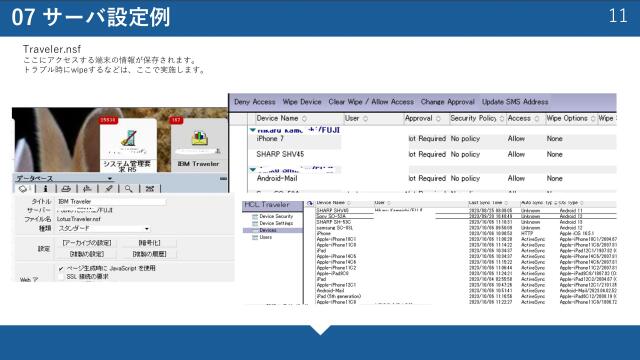Screen dimensions: 640x360
Task: Select the printer properties tab icon
Action: (66, 189)
